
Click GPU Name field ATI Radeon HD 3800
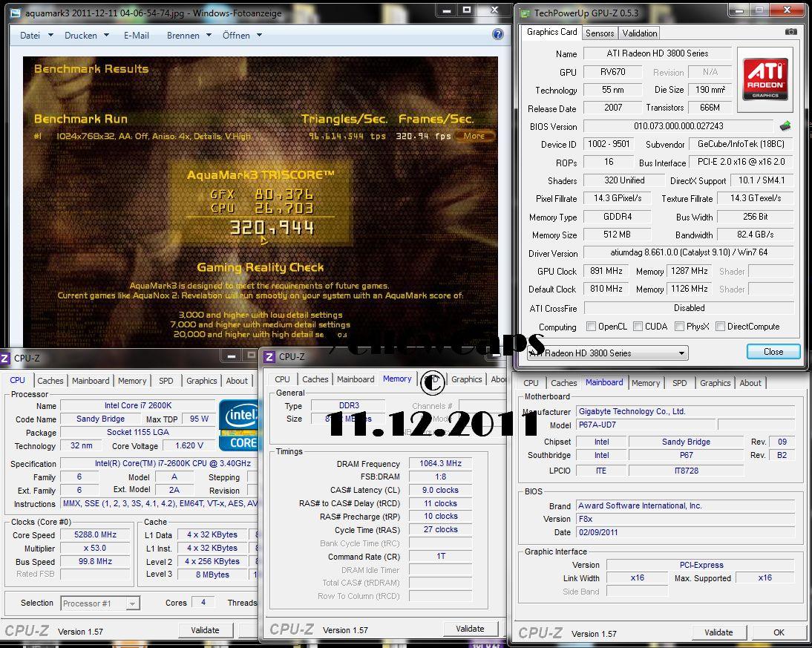657,53
